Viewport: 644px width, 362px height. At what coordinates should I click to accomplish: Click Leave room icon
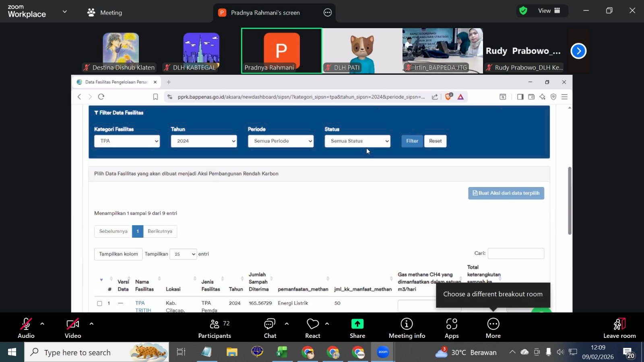[619, 324]
